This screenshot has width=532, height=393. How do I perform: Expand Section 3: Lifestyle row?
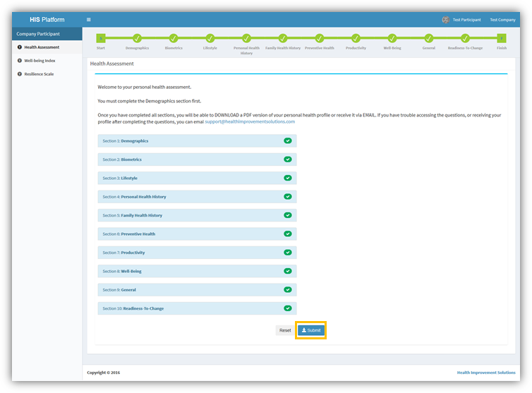(197, 179)
